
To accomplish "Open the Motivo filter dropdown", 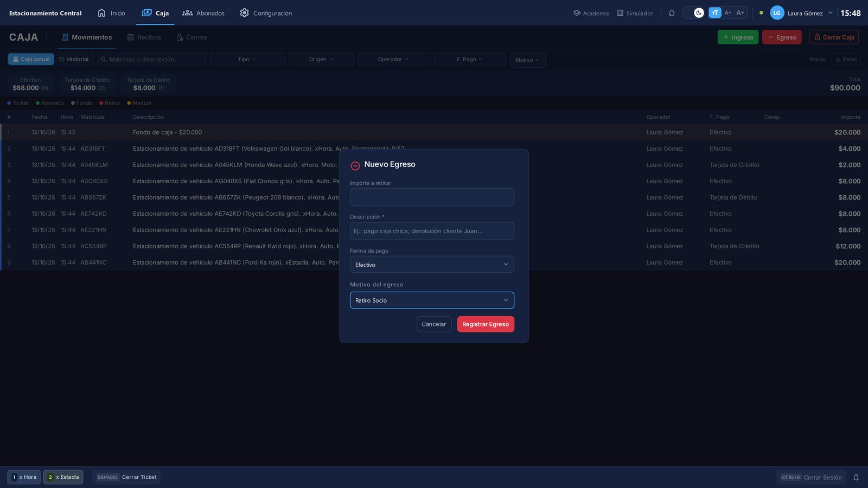I will (x=527, y=60).
